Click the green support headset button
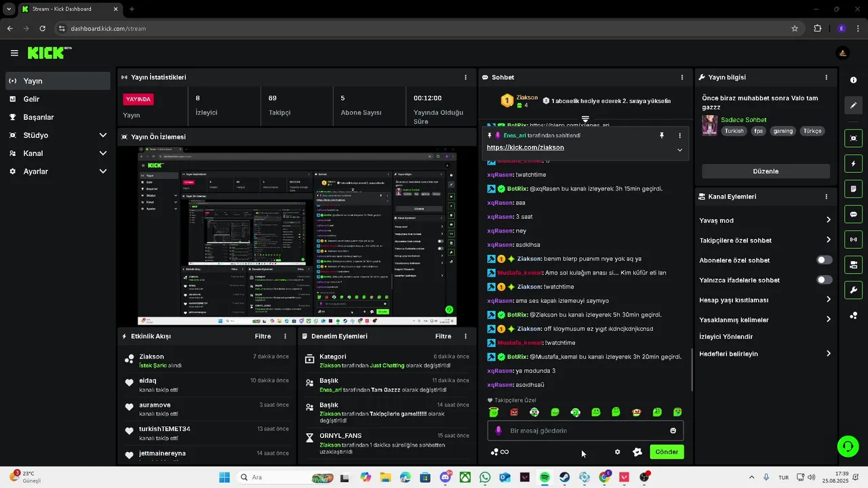Image resolution: width=868 pixels, height=488 pixels. click(x=848, y=445)
